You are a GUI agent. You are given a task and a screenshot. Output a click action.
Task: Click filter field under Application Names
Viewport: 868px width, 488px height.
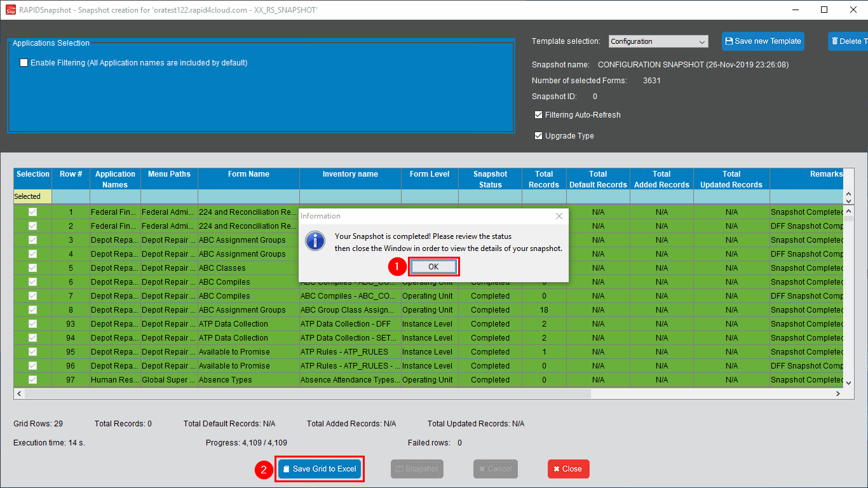116,197
